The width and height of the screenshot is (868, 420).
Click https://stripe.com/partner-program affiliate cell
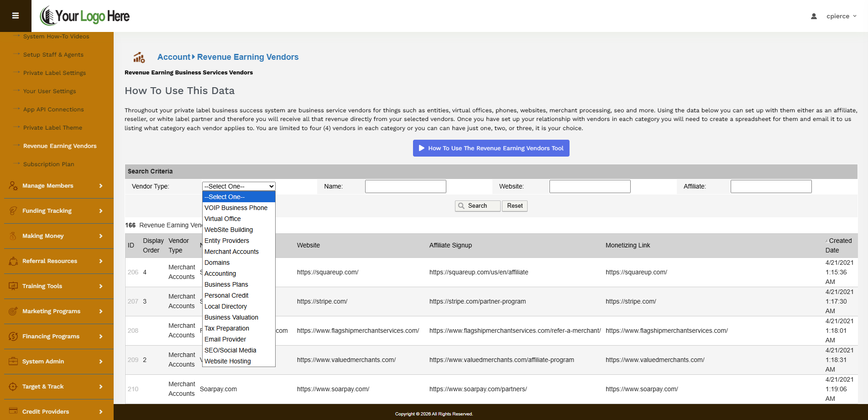tap(477, 302)
